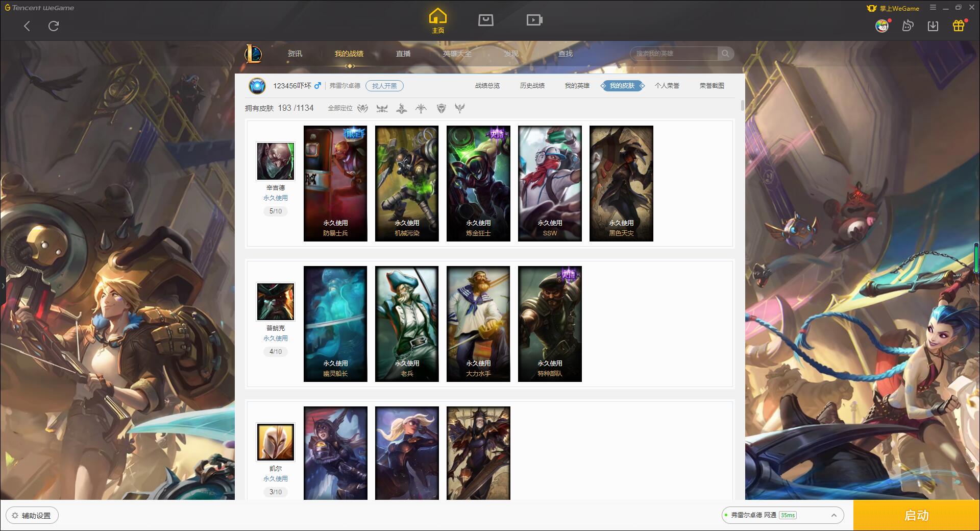This screenshot has width=980, height=531.
Task: Switch to 战绩总览 sub-tab
Action: click(x=487, y=86)
